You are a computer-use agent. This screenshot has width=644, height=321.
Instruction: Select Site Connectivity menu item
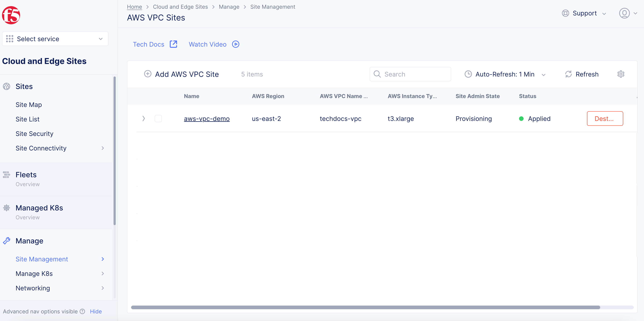[x=41, y=148]
